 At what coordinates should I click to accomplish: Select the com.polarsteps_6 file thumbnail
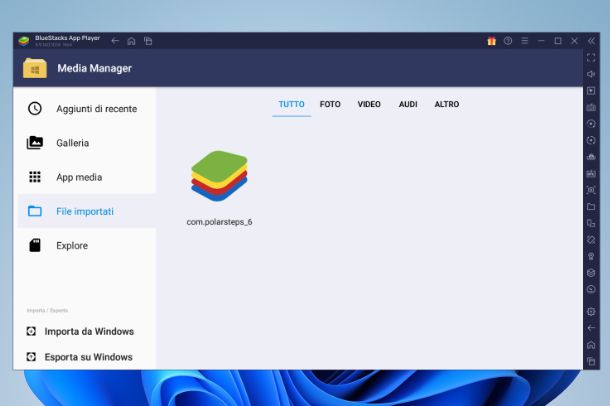tap(219, 176)
